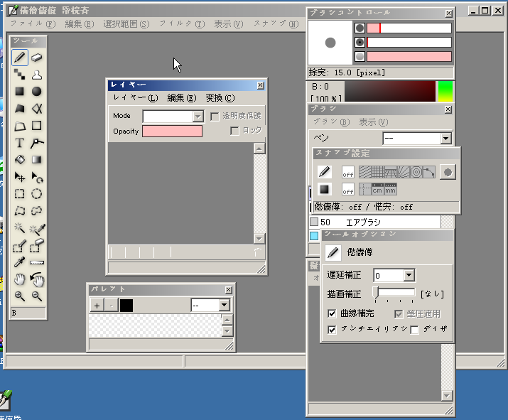Select the dot pixel pen tool
508x420 pixels.
point(19,75)
